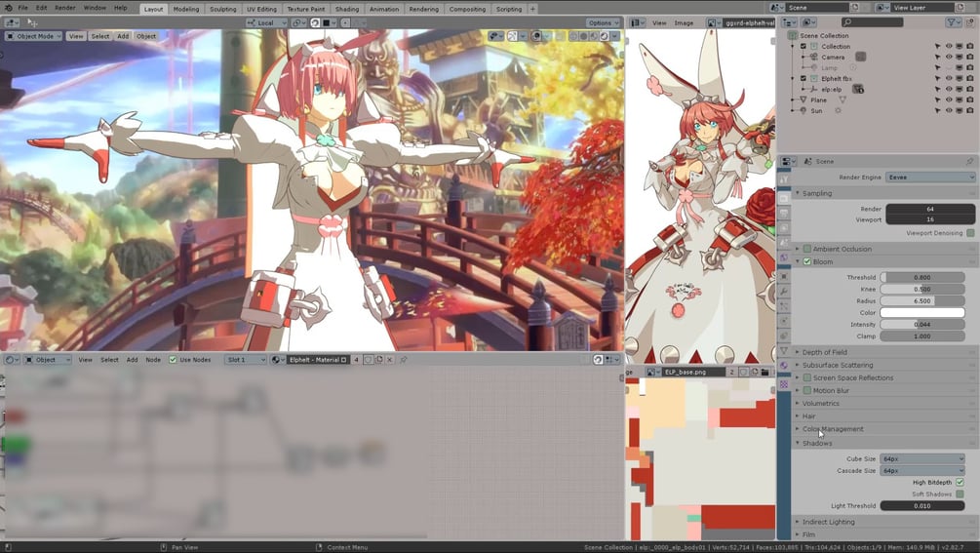Viewport: 980px width, 553px height.
Task: Toggle the Viewport Denoising checkbox
Action: (970, 233)
